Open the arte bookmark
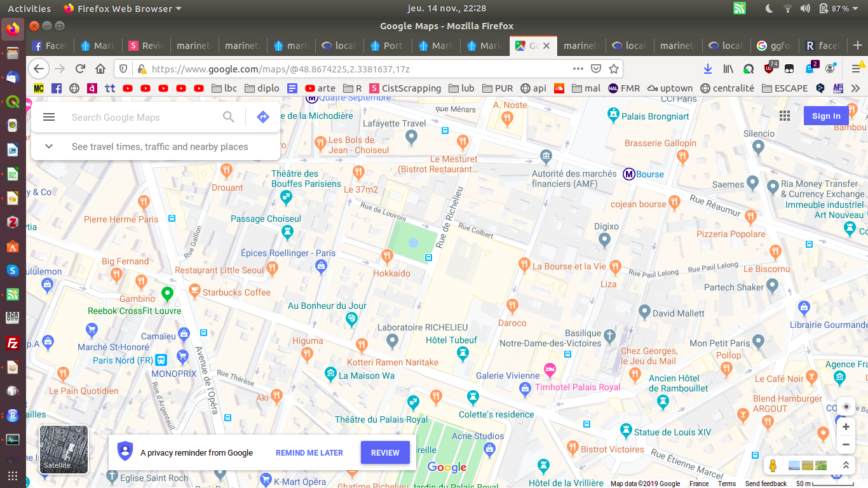 tap(320, 88)
